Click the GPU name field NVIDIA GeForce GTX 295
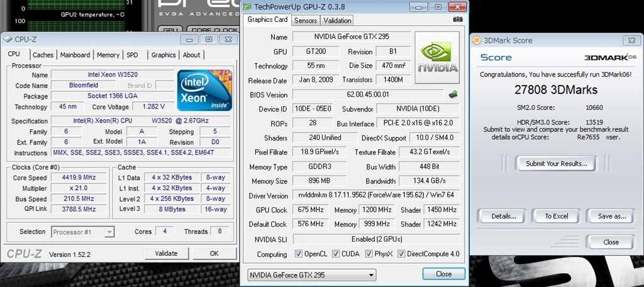 pos(352,36)
